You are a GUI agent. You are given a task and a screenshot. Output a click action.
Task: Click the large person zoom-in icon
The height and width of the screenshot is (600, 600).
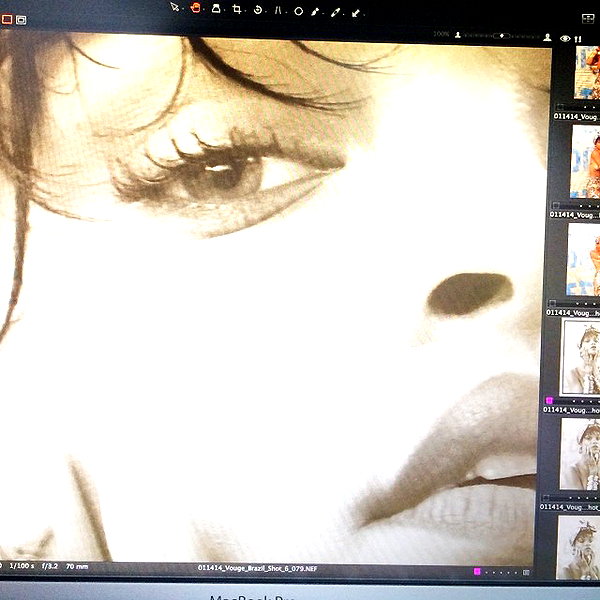(x=547, y=37)
